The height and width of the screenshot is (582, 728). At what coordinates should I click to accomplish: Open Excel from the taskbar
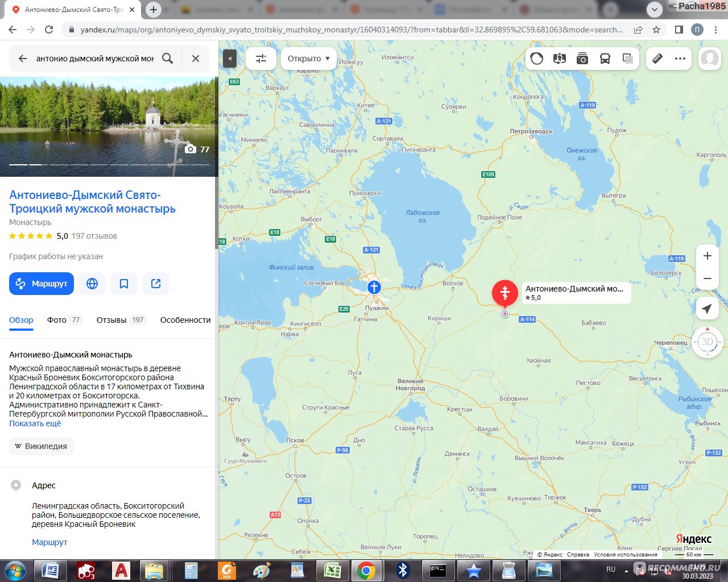(x=332, y=570)
